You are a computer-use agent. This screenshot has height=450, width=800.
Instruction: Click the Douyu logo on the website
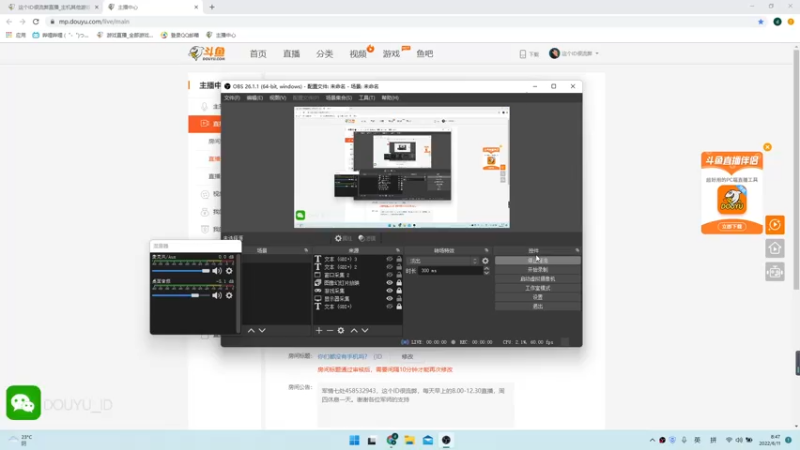[207, 53]
